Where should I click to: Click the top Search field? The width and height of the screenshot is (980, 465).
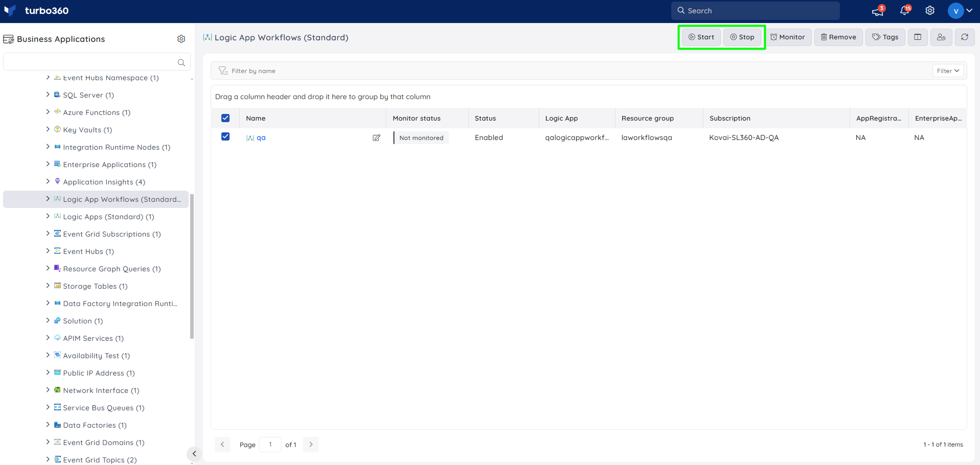pos(756,11)
